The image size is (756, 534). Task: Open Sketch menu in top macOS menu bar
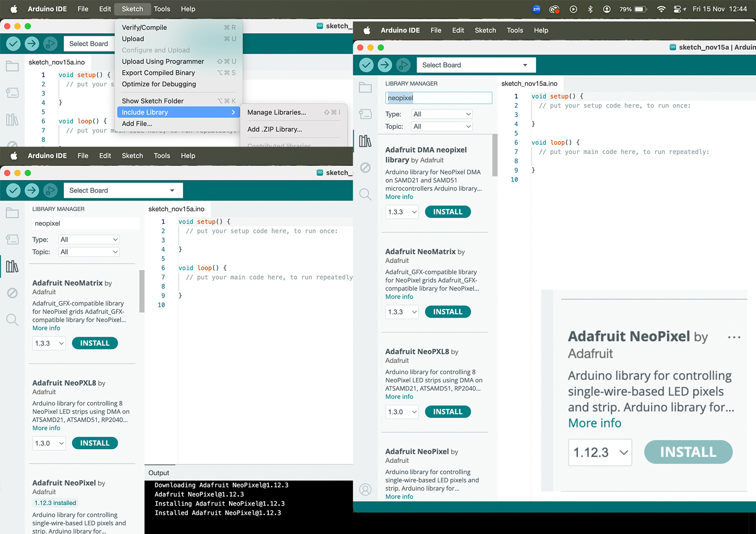[133, 9]
